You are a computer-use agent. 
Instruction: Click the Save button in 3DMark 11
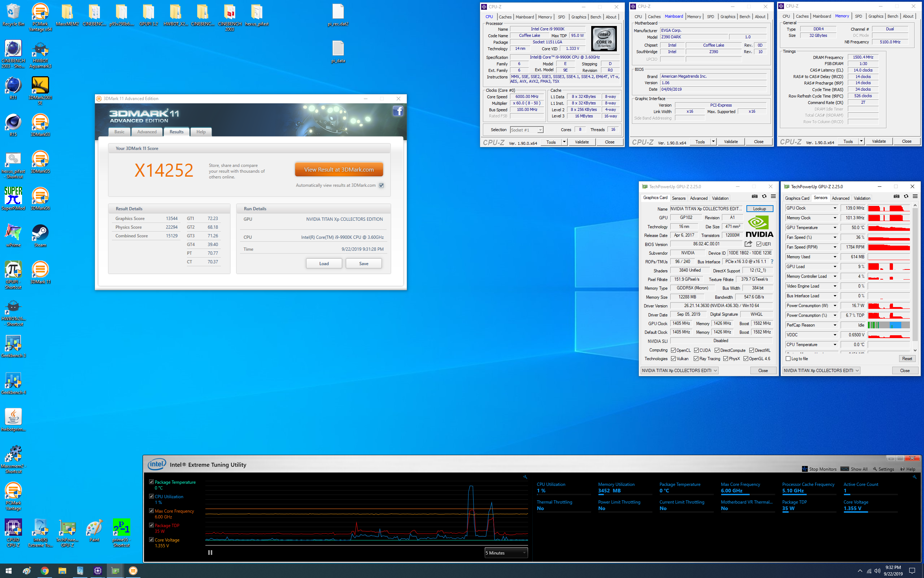coord(363,263)
